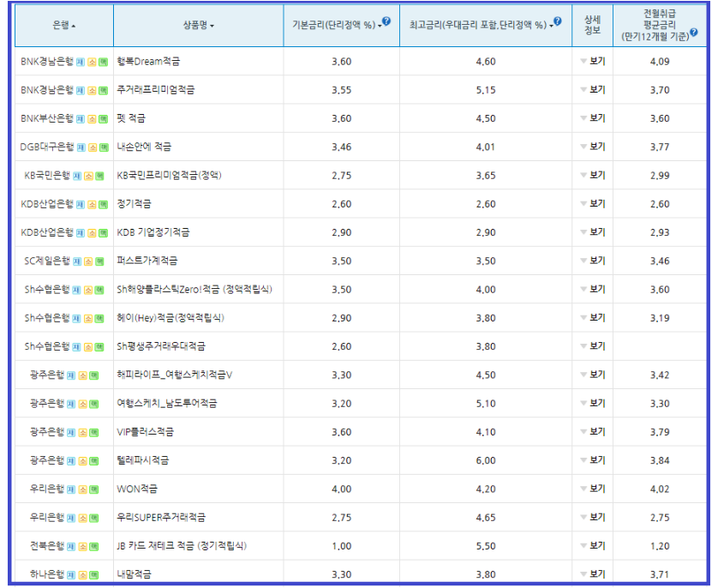Click 4.09 average rate for 행복Dream적금
Viewport: 712px width, 588px height.
[660, 62]
